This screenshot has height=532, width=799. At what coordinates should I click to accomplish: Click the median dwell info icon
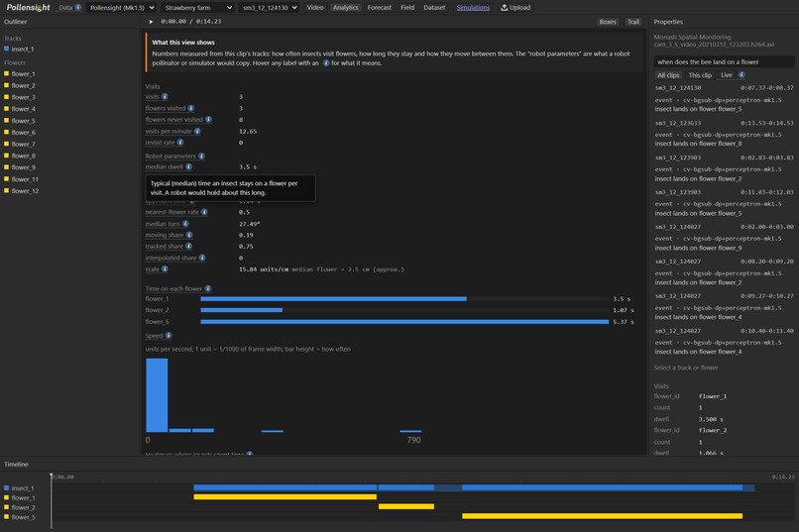[x=188, y=166]
